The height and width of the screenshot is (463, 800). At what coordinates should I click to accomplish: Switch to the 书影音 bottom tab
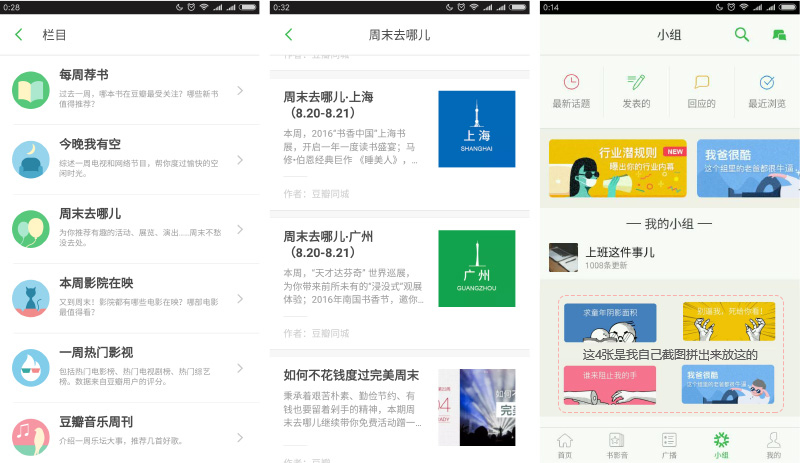[617, 444]
